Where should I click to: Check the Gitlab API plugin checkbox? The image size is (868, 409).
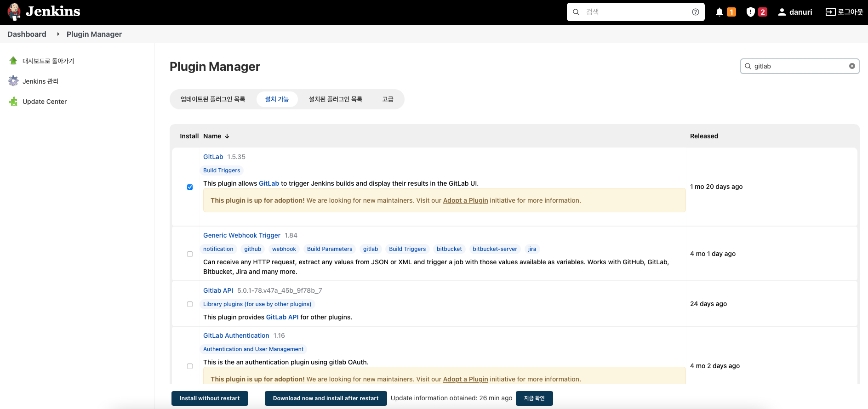pos(190,304)
